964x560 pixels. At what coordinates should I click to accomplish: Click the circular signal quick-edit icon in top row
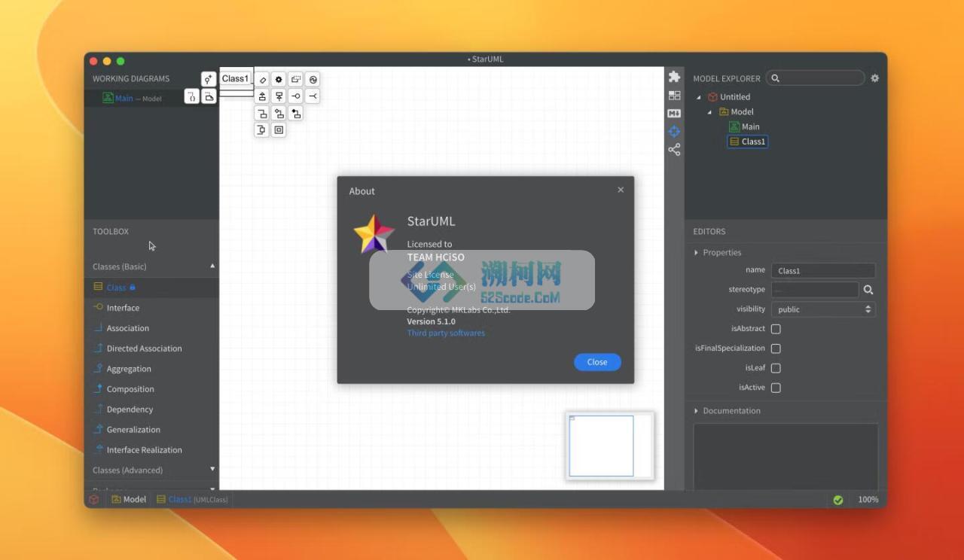coord(313,79)
